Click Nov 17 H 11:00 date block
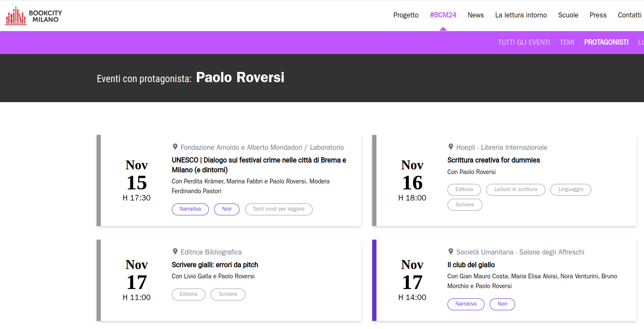The width and height of the screenshot is (644, 329). [137, 280]
